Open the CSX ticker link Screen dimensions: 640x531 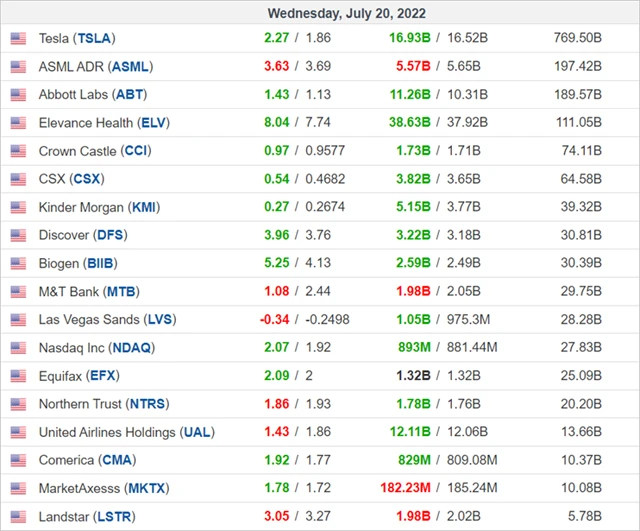click(x=88, y=179)
